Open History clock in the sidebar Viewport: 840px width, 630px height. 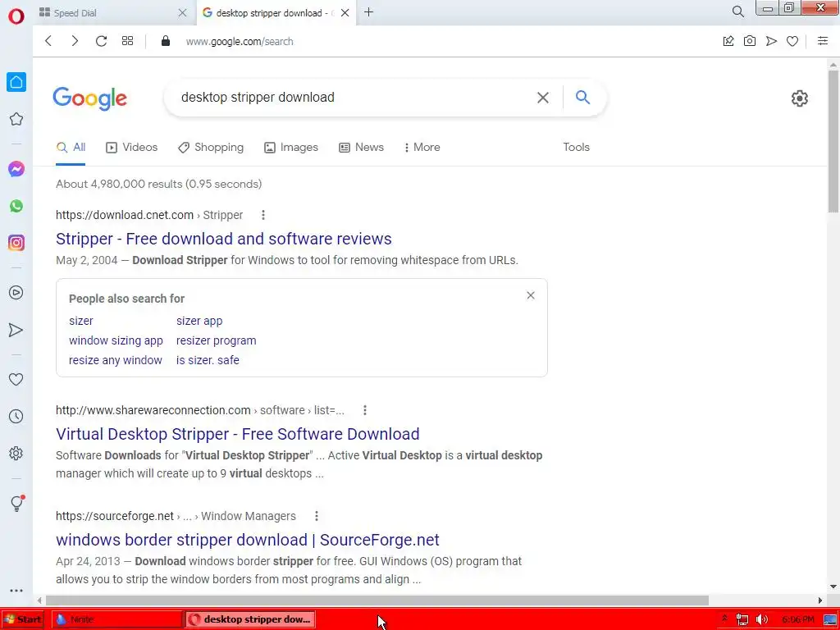point(16,416)
